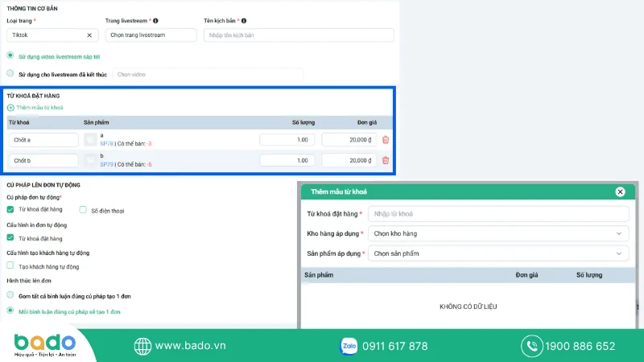This screenshot has width=644, height=362.
Task: Click Đơn giá column header in dialog table
Action: pyautogui.click(x=526, y=275)
